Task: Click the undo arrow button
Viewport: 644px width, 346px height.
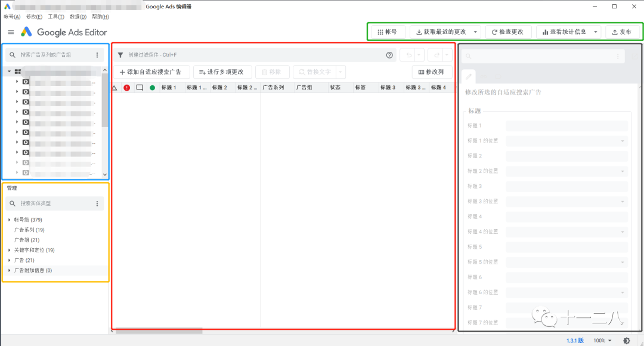Action: [x=408, y=55]
